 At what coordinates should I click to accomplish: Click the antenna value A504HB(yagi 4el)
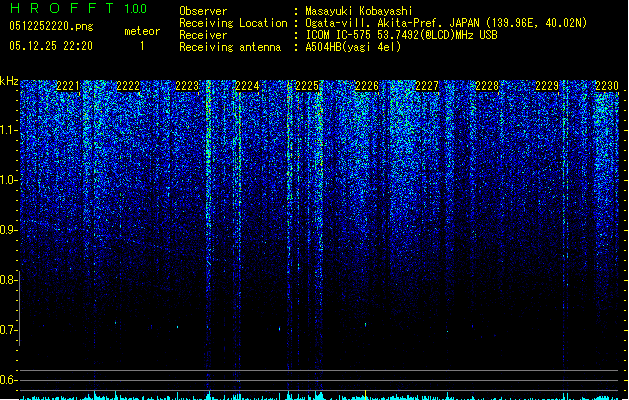pos(353,47)
